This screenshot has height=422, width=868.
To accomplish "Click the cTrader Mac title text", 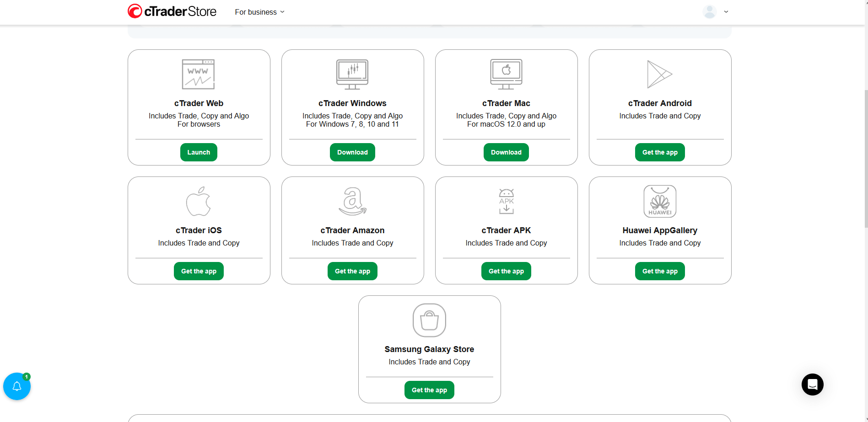I will [506, 103].
